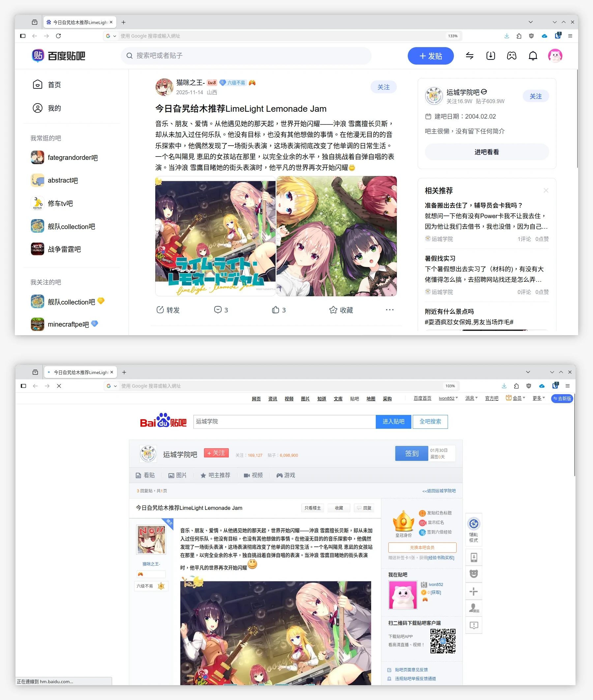Click the 签到 sign-in button
This screenshot has height=700, width=593.
coord(411,453)
